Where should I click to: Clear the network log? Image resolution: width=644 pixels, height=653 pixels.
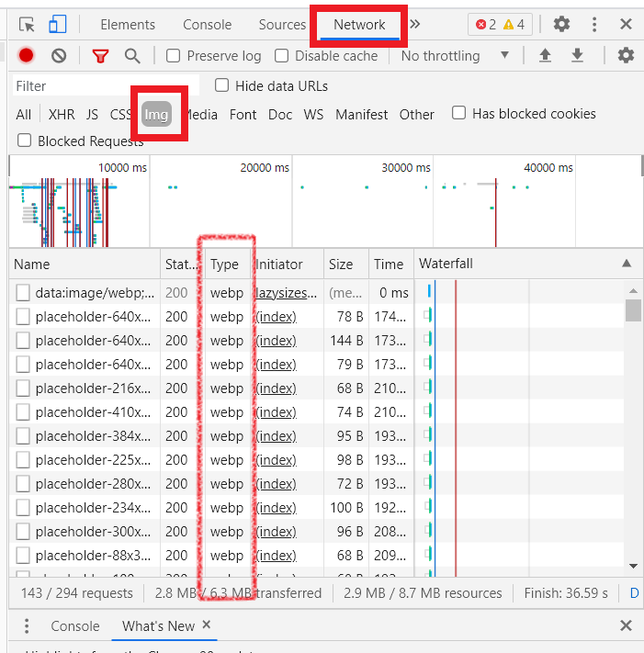pyautogui.click(x=59, y=56)
